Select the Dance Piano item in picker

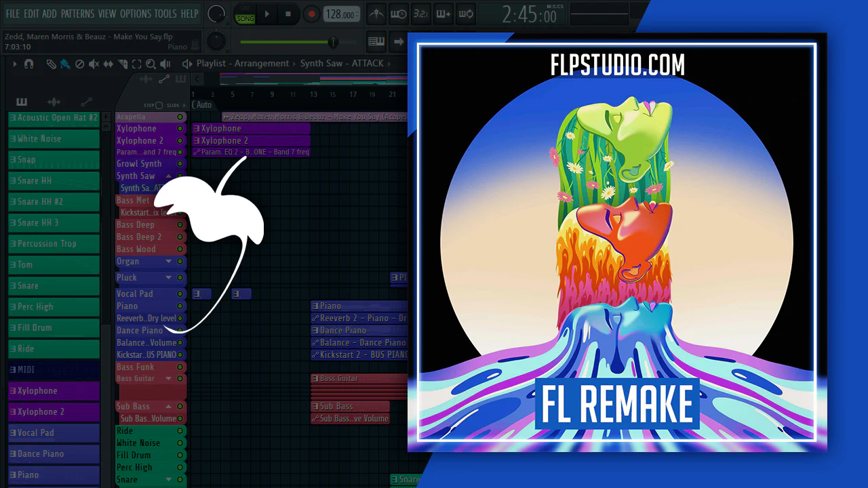coord(54,454)
